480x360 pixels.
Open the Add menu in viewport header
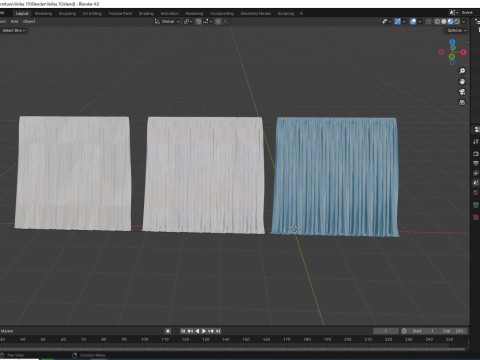(14, 21)
